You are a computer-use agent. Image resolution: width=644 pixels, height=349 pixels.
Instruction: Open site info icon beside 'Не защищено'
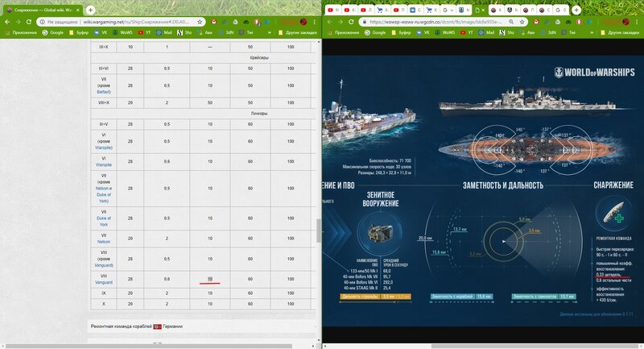click(43, 22)
